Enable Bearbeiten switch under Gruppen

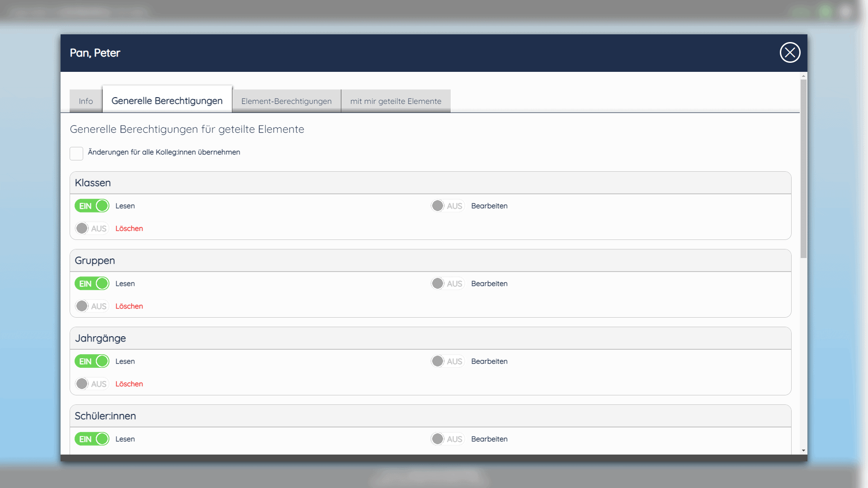pyautogui.click(x=448, y=283)
